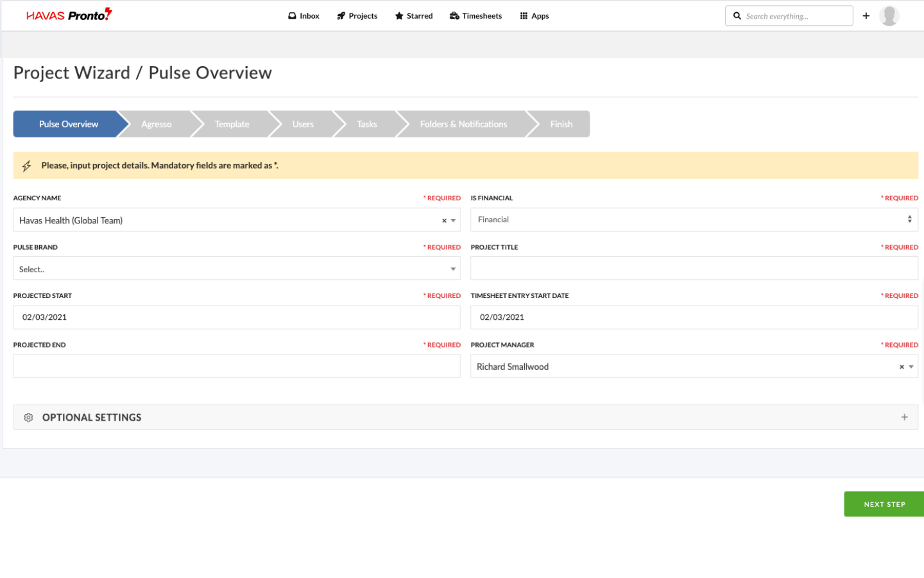Click the Inbox tray icon

click(x=292, y=16)
